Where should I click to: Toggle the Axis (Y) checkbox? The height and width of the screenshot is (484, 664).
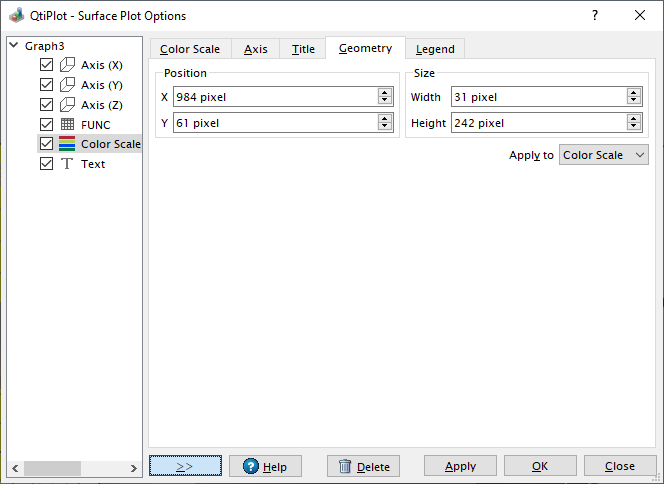pyautogui.click(x=46, y=85)
